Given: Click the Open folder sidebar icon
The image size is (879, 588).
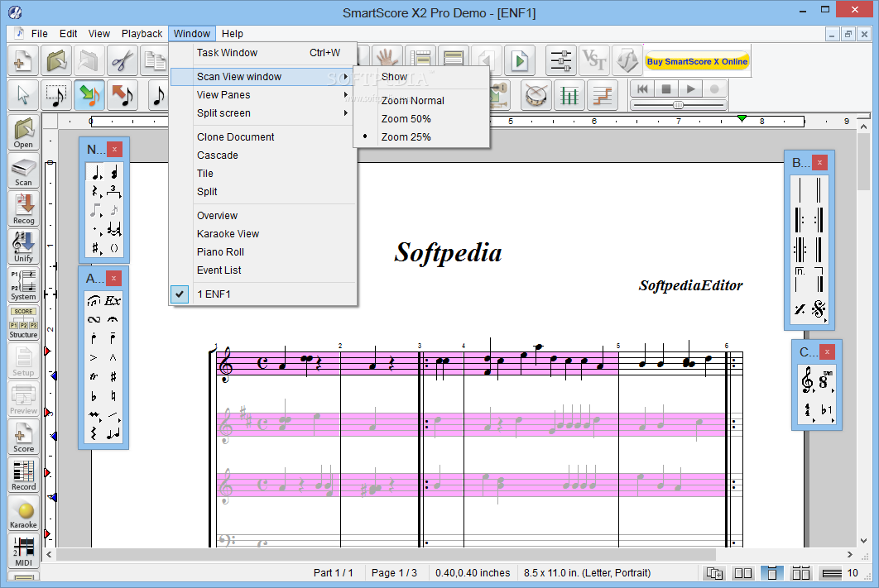Looking at the screenshot, I should point(23,133).
